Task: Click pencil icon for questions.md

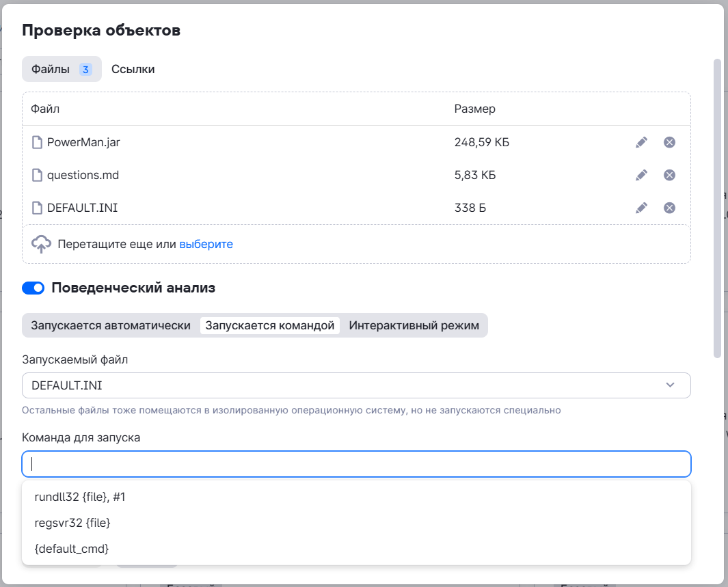Action: (x=641, y=175)
